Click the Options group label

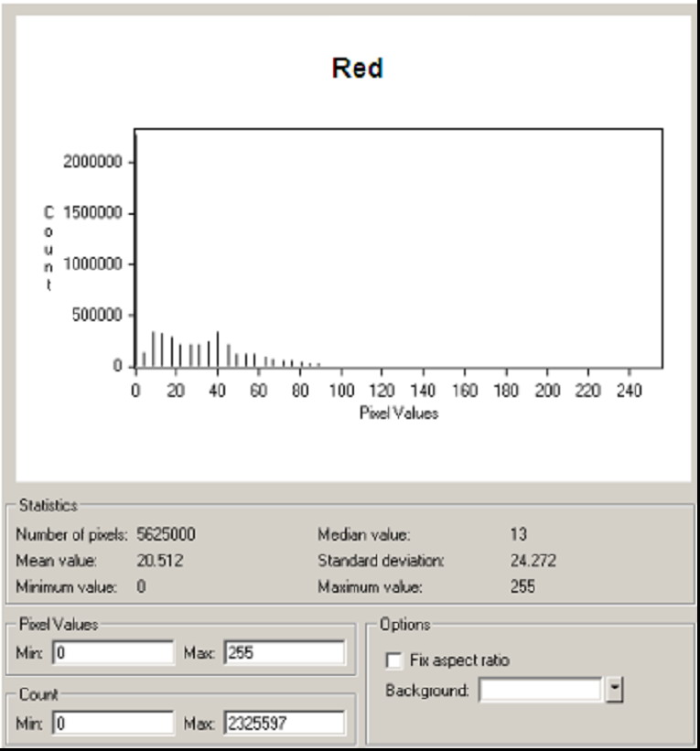pyautogui.click(x=404, y=625)
